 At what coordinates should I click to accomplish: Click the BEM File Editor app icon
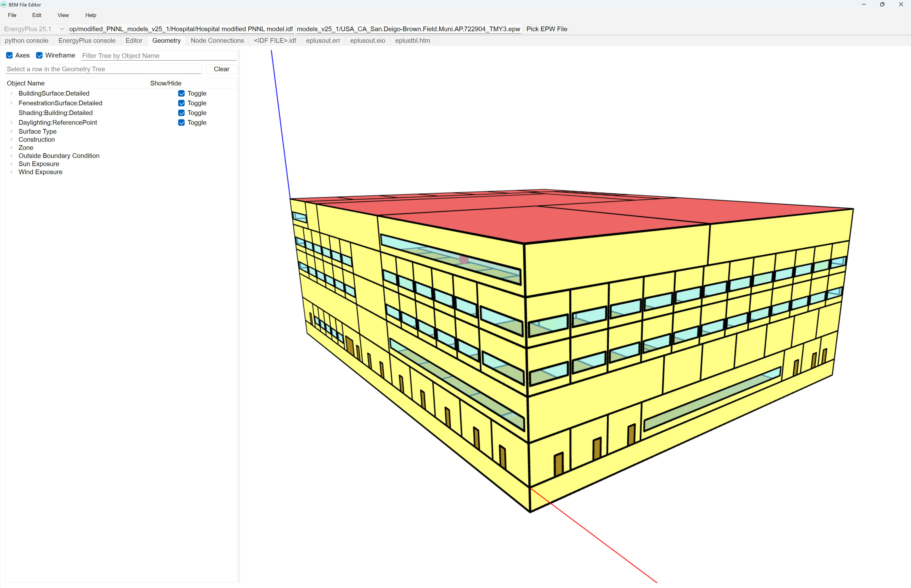(4, 5)
